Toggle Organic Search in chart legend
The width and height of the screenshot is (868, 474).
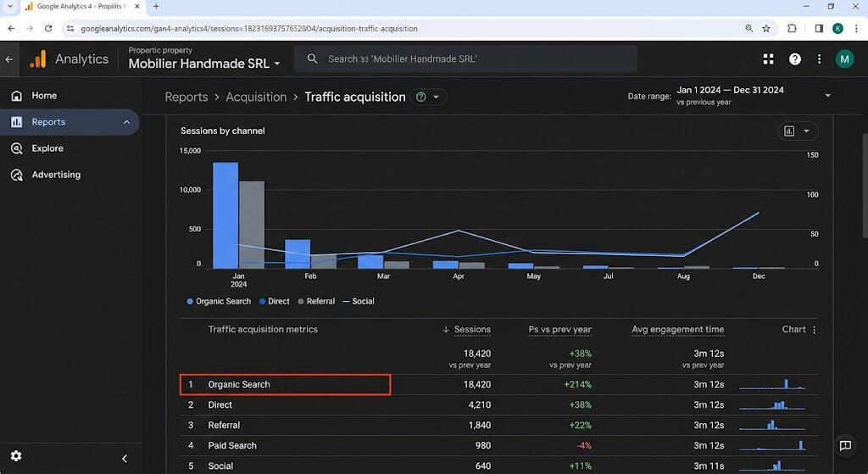(x=219, y=301)
